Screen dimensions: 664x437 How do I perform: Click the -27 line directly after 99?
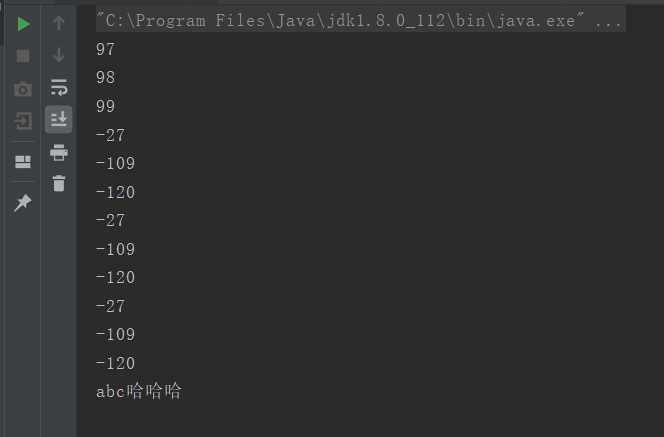111,136
